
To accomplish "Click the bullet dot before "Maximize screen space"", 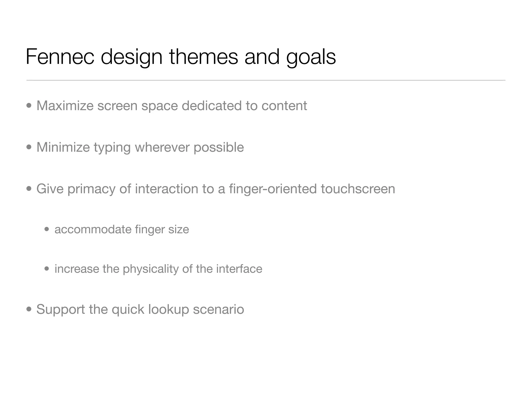I will tap(29, 106).
